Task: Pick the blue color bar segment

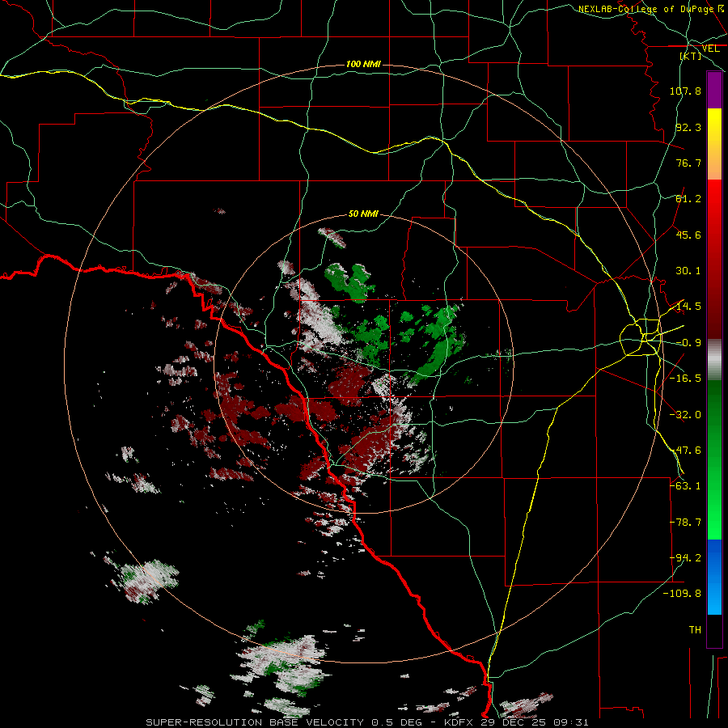Action: pos(714,557)
